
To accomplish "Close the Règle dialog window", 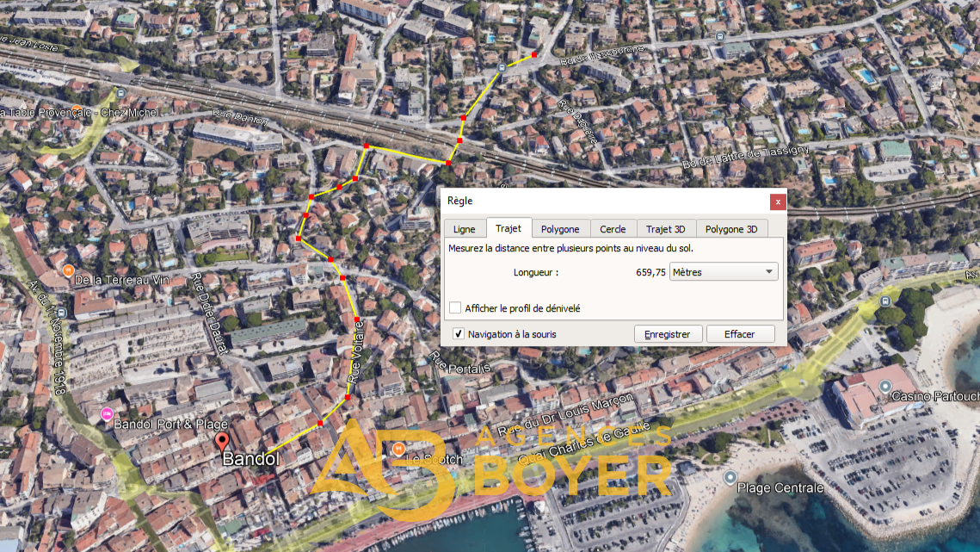I will pos(777,202).
